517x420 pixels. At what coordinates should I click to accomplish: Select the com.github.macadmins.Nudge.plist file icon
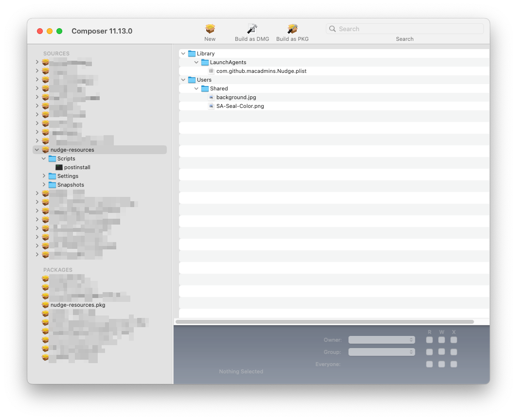point(211,71)
